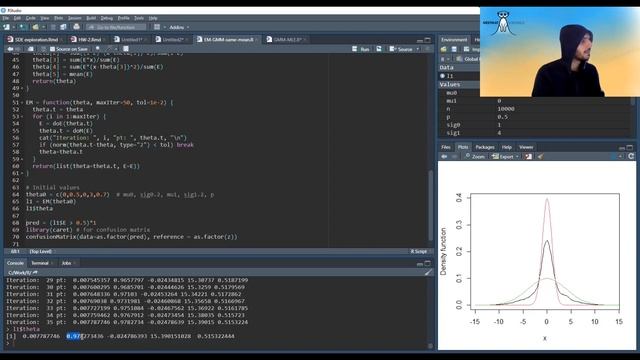The height and width of the screenshot is (360, 640).
Task: Open the (Top Level) code section selector
Action: point(41,251)
